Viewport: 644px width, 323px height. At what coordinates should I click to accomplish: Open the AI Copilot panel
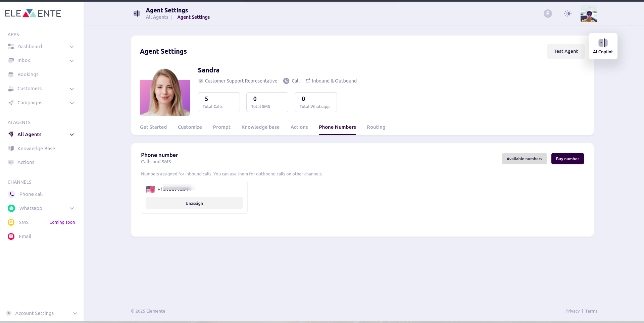point(603,46)
